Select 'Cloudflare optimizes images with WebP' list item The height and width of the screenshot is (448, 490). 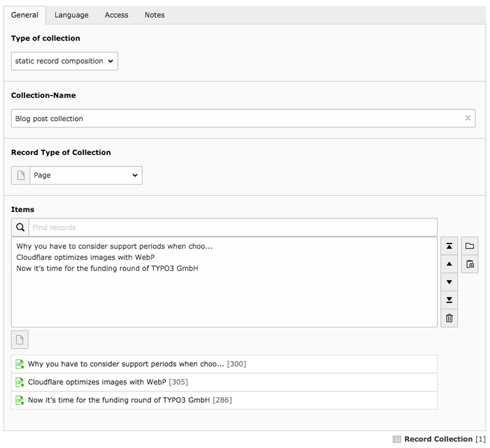85,257
